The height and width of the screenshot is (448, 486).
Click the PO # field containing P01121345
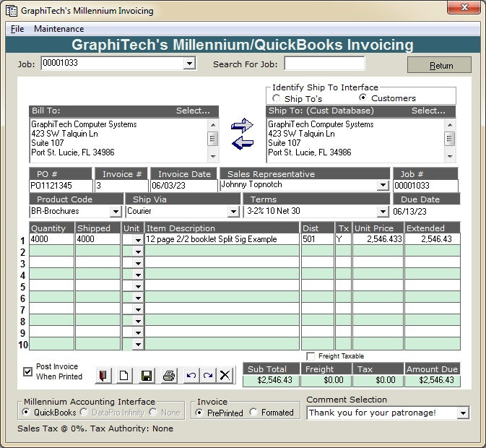coord(61,186)
